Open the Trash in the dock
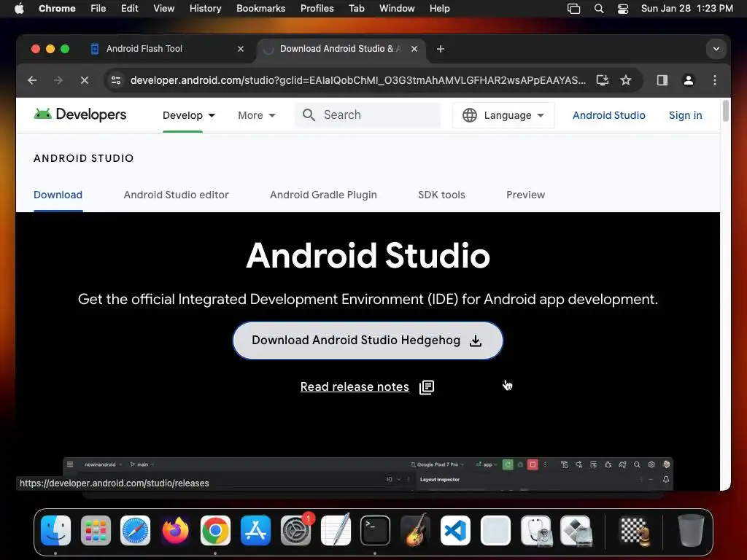The image size is (747, 560). click(x=691, y=530)
